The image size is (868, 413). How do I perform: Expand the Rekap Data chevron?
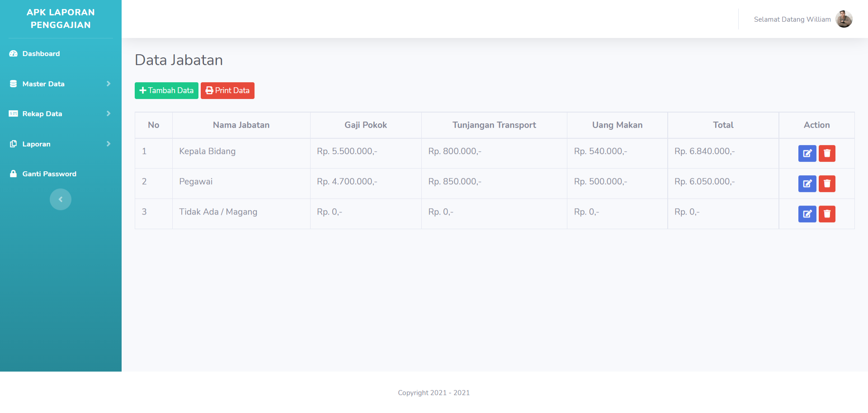coord(108,113)
